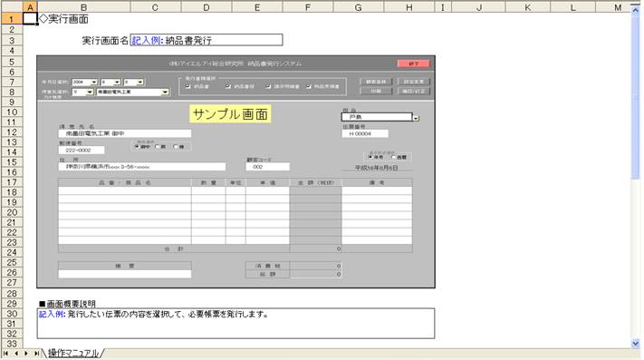This screenshot has width=644, height=360.
Task: Click the red 終了 button in sample screen
Action: [414, 63]
